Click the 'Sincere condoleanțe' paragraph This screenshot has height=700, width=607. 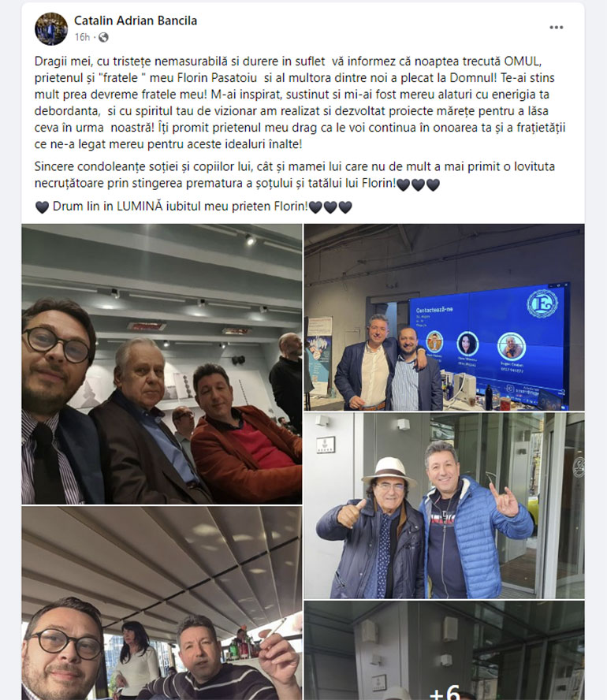pos(295,174)
